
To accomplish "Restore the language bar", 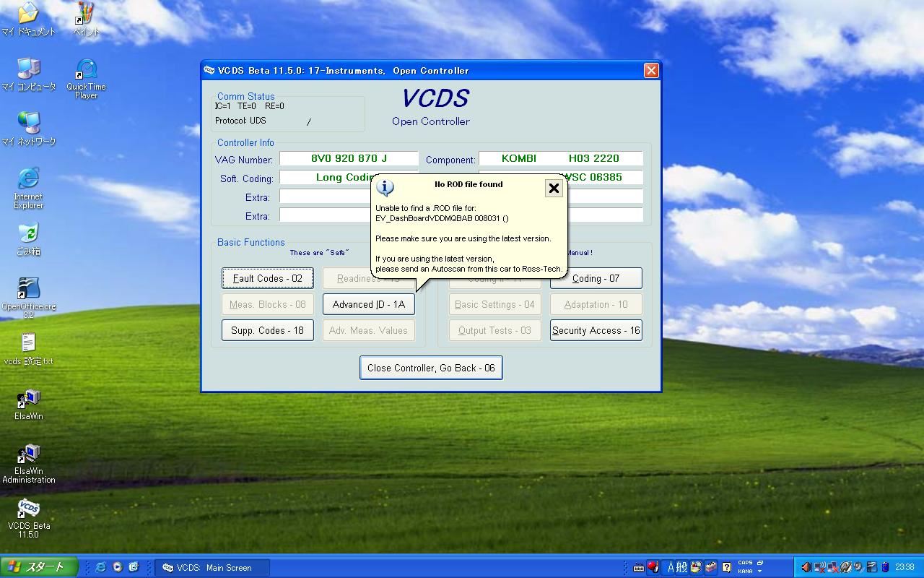I will pos(759,563).
